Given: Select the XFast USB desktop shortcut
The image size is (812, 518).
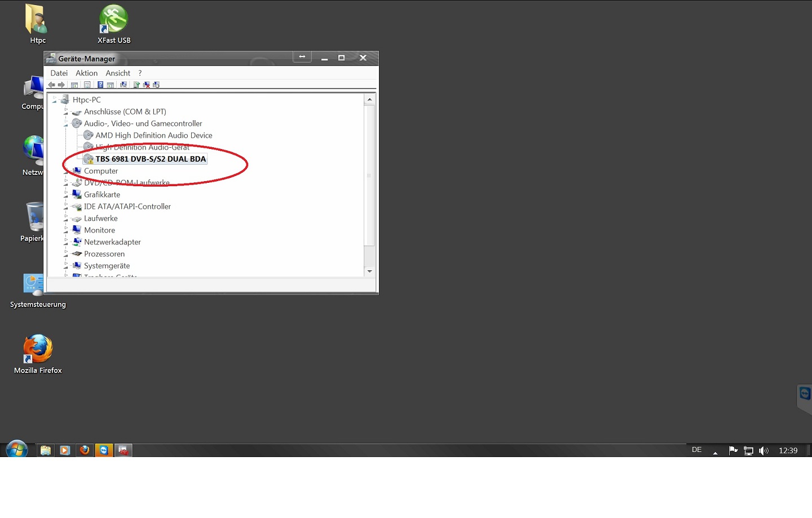Looking at the screenshot, I should [114, 24].
